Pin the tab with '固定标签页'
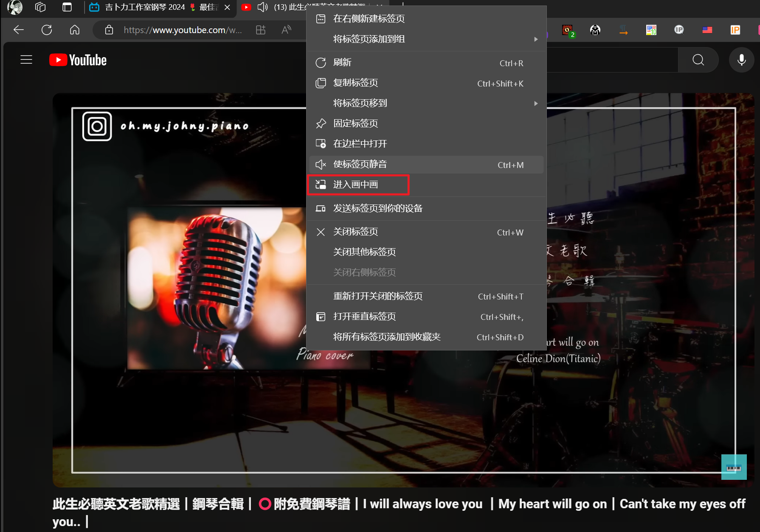The width and height of the screenshot is (760, 532). (426, 123)
